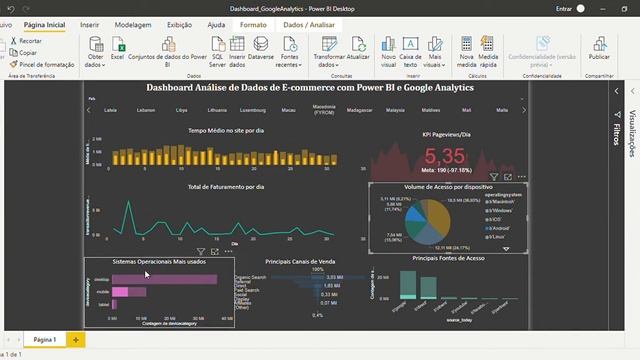The image size is (640, 360).
Task: Expand pie chart legend down arrow
Action: pos(506,249)
